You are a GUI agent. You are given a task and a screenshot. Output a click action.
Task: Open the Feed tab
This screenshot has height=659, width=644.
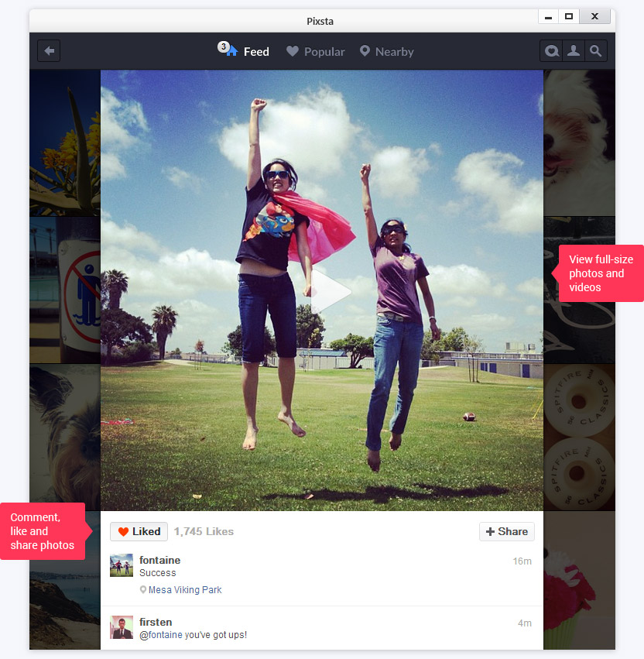coord(243,51)
